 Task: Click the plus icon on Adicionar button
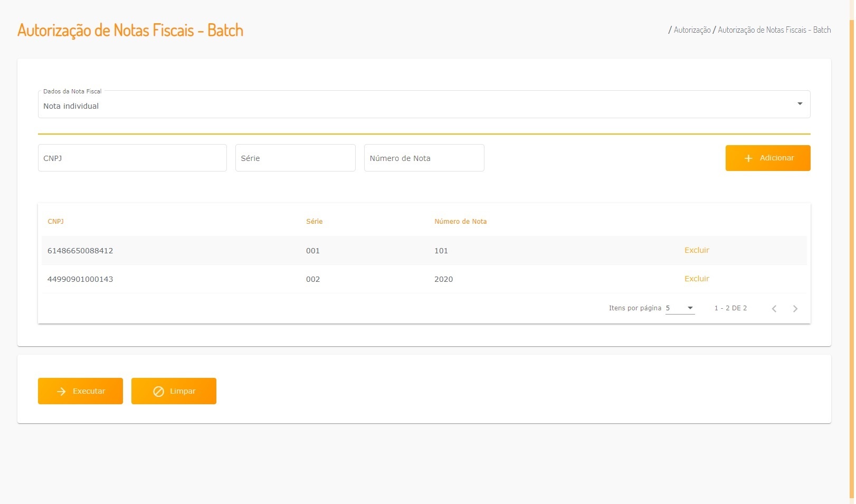748,158
